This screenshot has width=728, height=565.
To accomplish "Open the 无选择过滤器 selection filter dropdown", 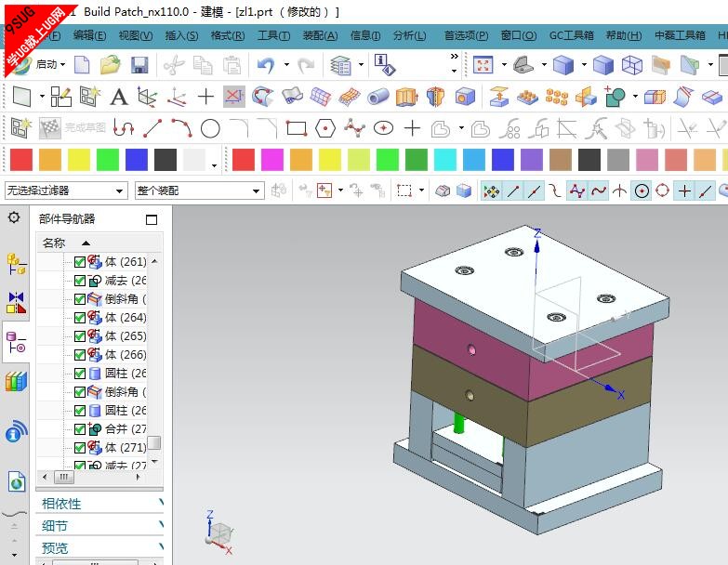I will (66, 191).
